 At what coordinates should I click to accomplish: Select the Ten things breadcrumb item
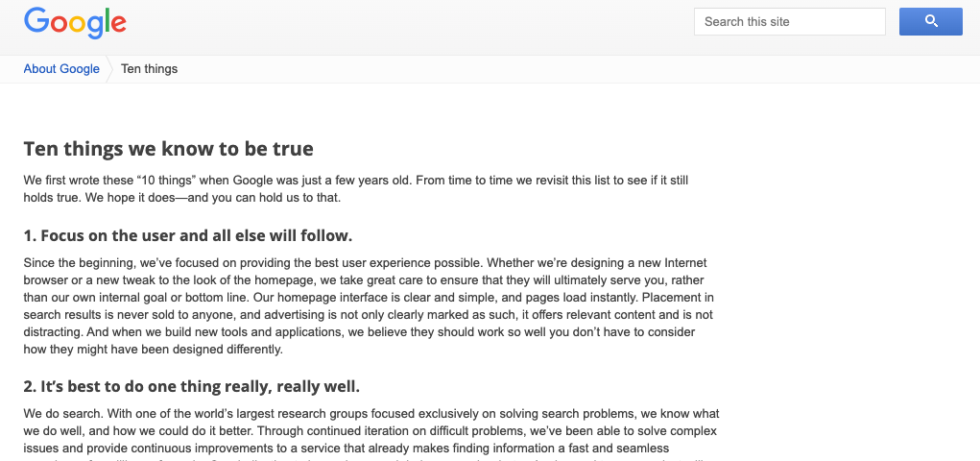click(149, 69)
